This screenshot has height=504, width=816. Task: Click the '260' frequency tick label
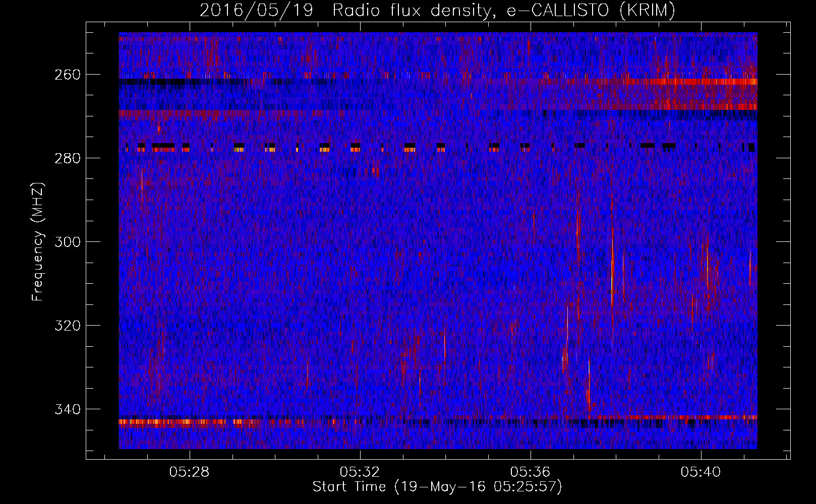coord(67,75)
